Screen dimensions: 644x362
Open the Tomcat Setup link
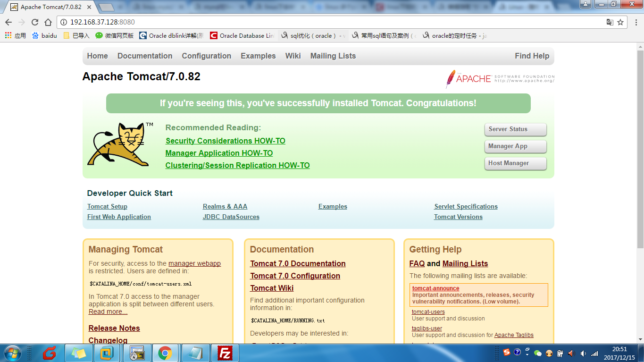[x=107, y=206]
